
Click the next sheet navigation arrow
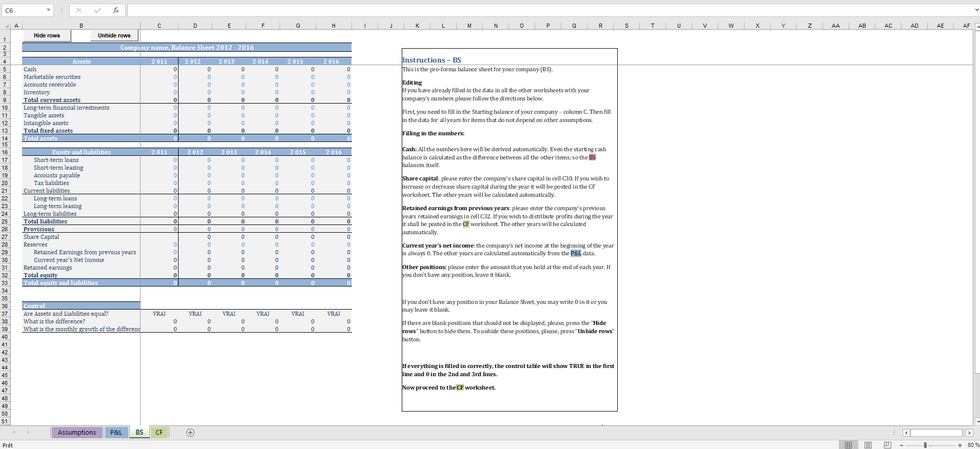tap(28, 433)
